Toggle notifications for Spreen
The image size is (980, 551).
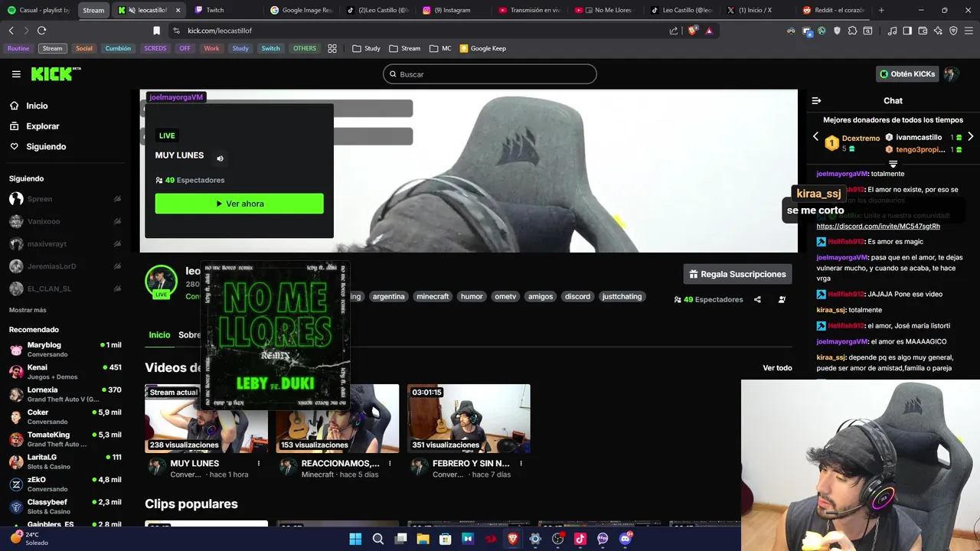(117, 199)
